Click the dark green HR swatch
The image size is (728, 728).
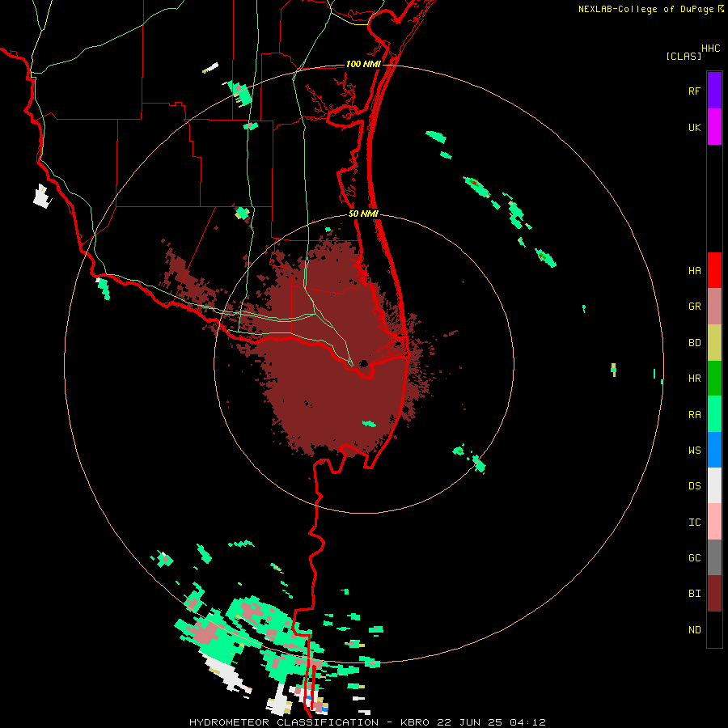pyautogui.click(x=714, y=379)
